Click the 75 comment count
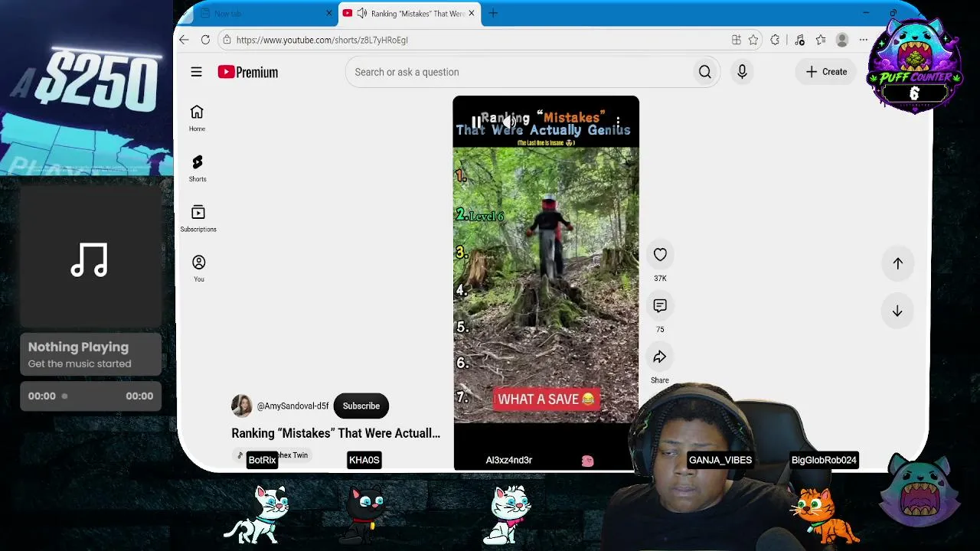This screenshot has height=551, width=980. [660, 330]
